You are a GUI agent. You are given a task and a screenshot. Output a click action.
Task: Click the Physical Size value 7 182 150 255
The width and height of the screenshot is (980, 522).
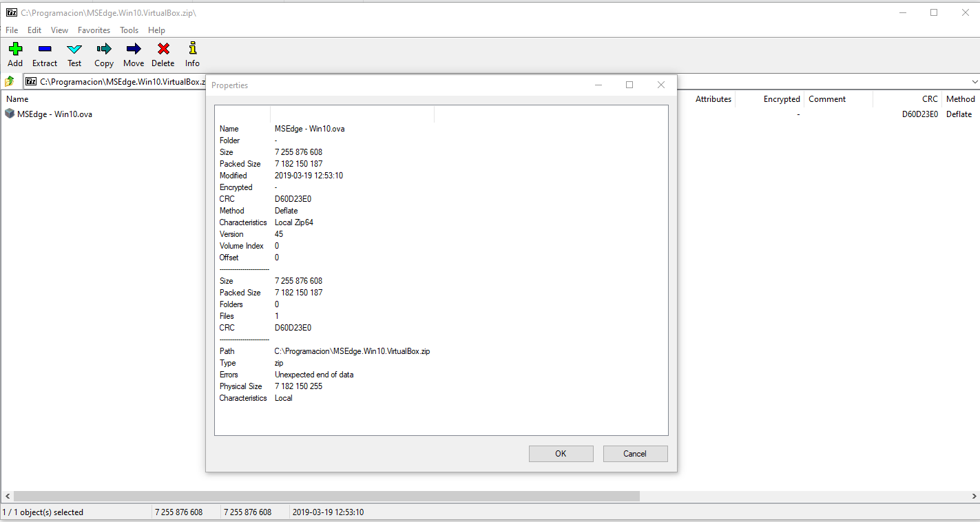coord(298,386)
